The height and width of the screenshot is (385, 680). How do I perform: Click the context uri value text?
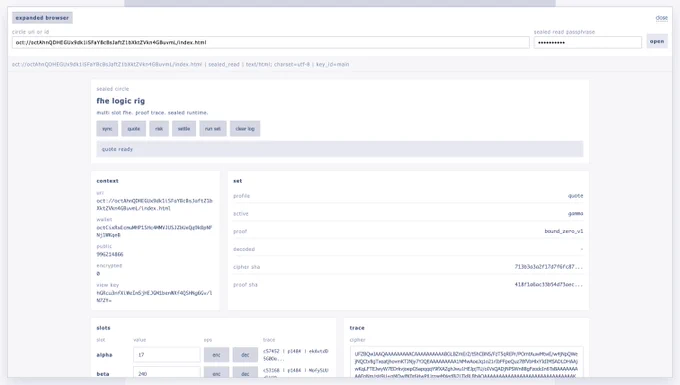[x=154, y=205]
